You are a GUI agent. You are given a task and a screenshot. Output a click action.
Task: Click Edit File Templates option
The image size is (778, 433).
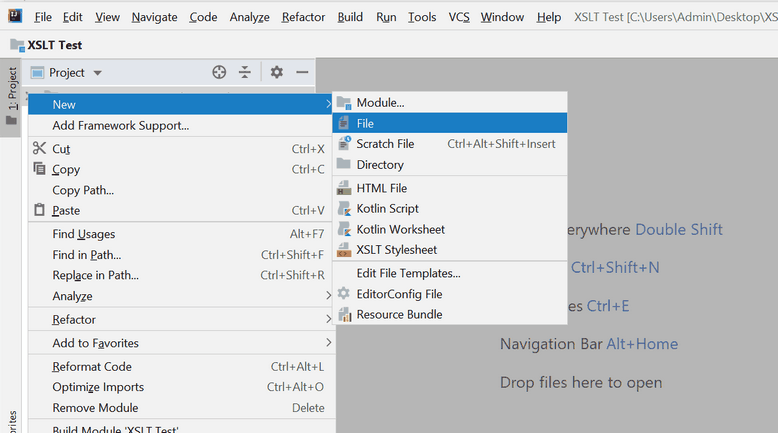click(408, 273)
